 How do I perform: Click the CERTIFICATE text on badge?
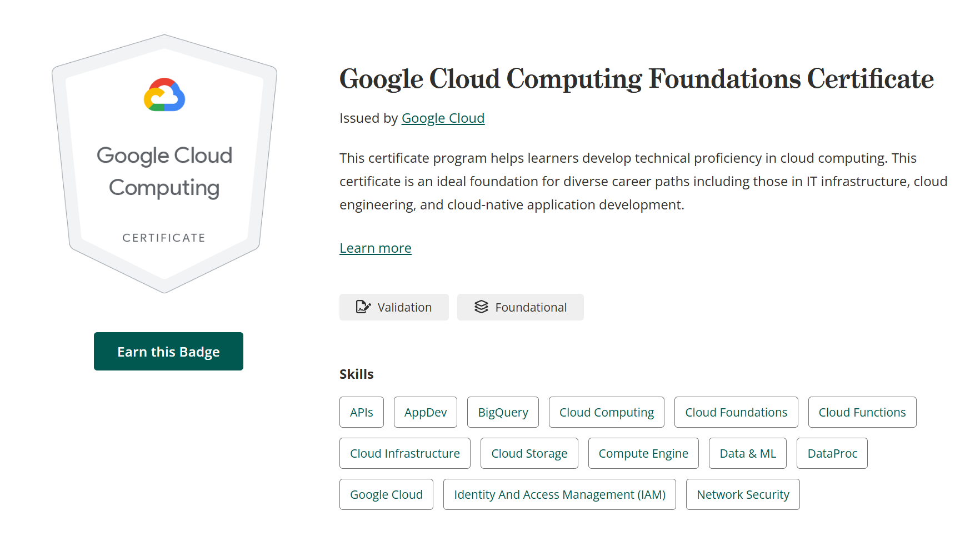tap(164, 238)
